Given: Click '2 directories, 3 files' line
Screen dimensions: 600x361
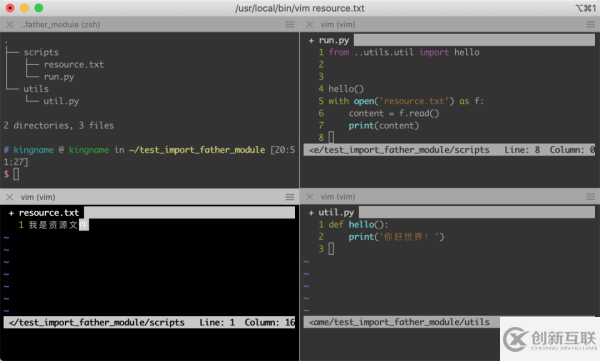Looking at the screenshot, I should [x=59, y=126].
